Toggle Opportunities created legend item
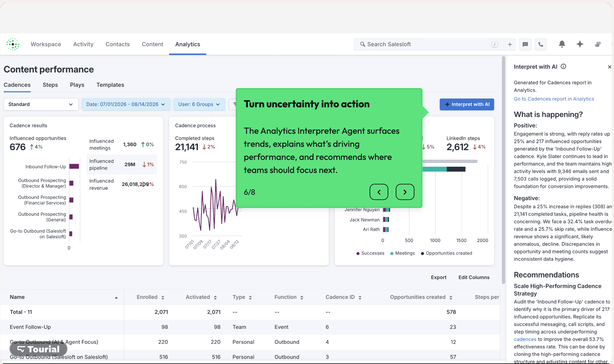The width and height of the screenshot is (614, 364). 446,253
